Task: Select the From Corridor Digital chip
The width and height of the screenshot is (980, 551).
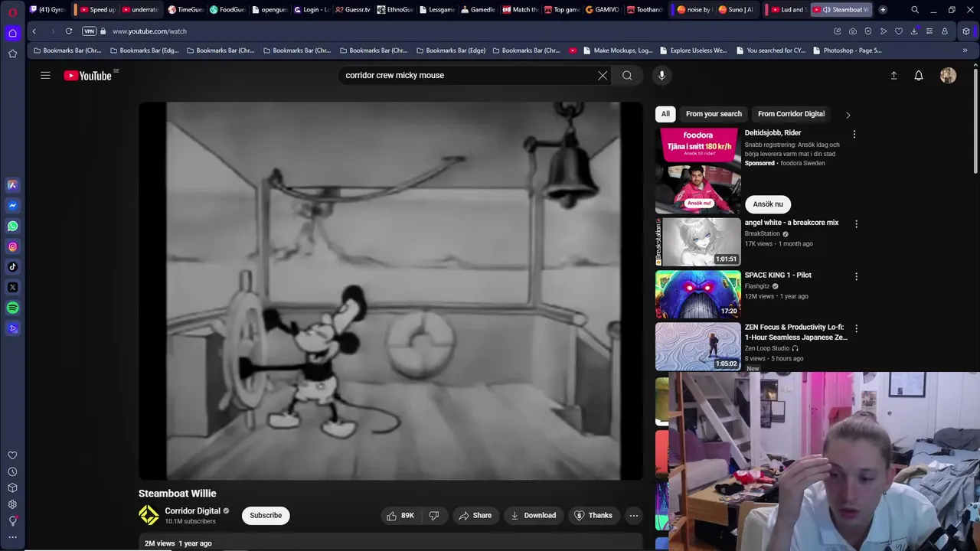Action: (x=791, y=114)
